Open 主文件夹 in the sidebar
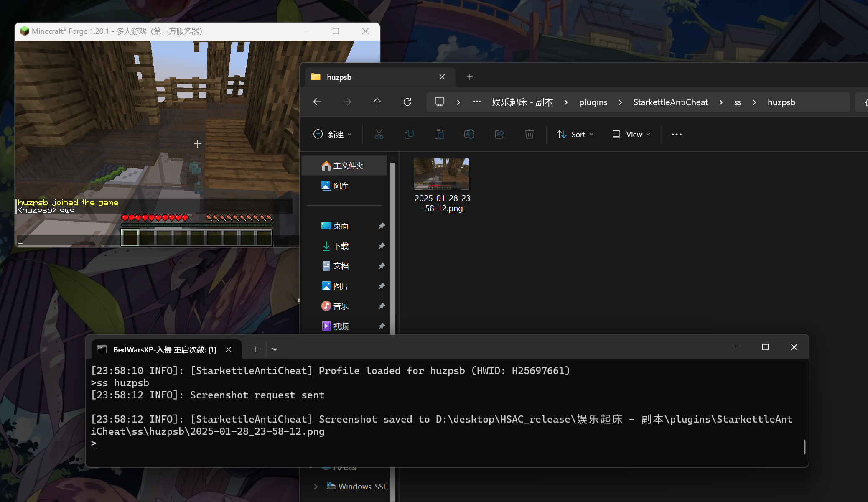The height and width of the screenshot is (502, 868). [x=345, y=166]
